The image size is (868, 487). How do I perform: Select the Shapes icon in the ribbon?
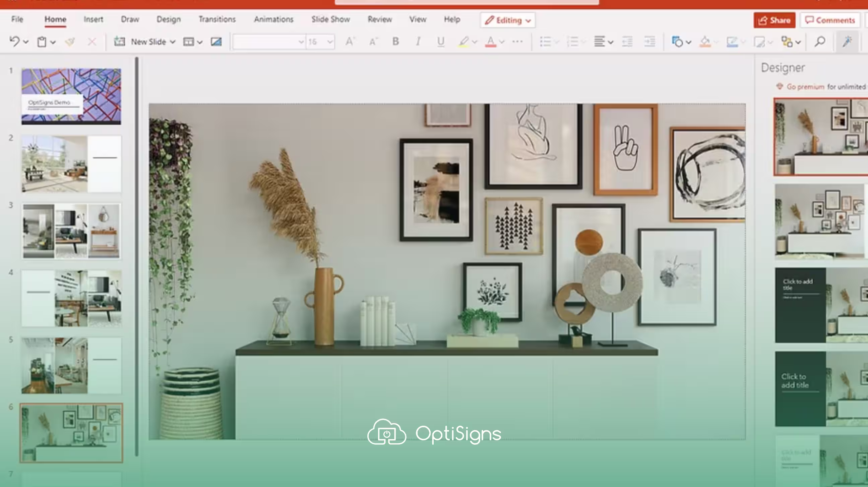(x=678, y=42)
